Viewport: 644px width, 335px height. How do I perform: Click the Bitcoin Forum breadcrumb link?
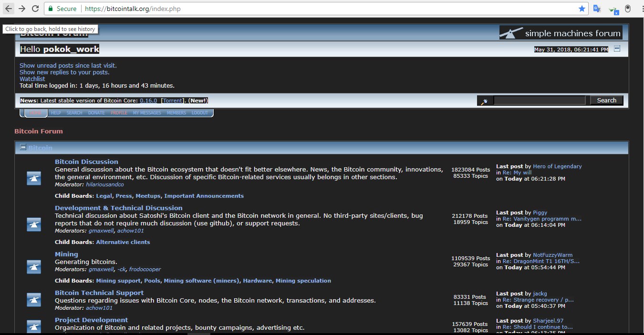39,131
